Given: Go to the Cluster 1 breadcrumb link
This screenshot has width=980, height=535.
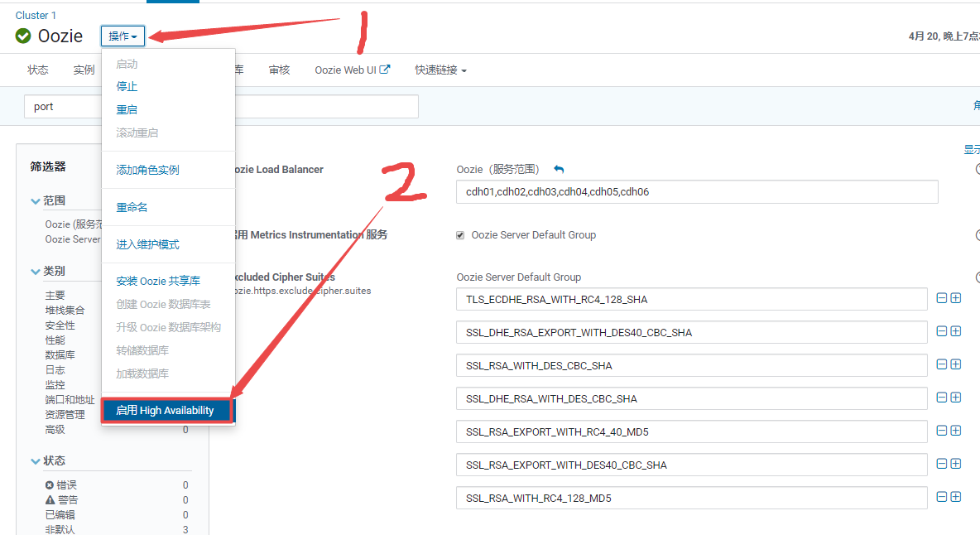Looking at the screenshot, I should coord(36,15).
